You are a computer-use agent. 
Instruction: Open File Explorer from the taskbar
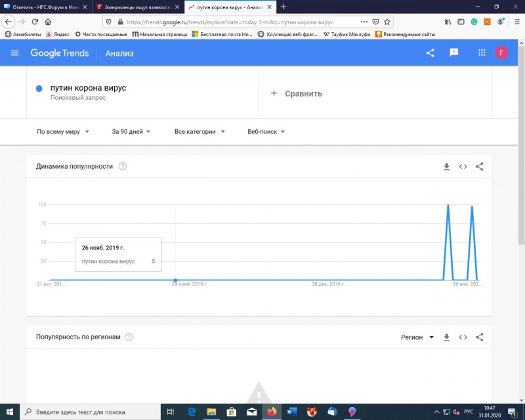pyautogui.click(x=211, y=412)
